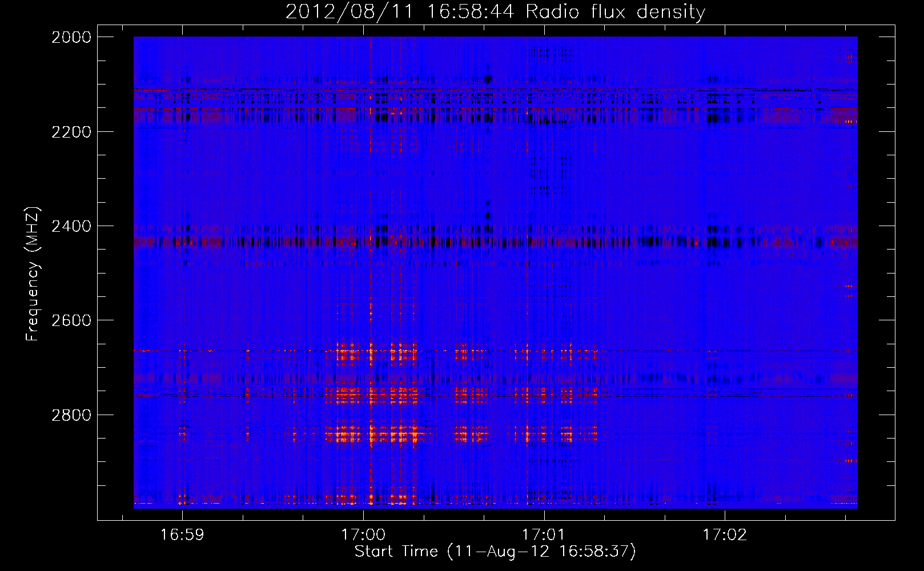The height and width of the screenshot is (571, 924).
Task: Click the 2200 frequency tick label
Action: (x=71, y=132)
